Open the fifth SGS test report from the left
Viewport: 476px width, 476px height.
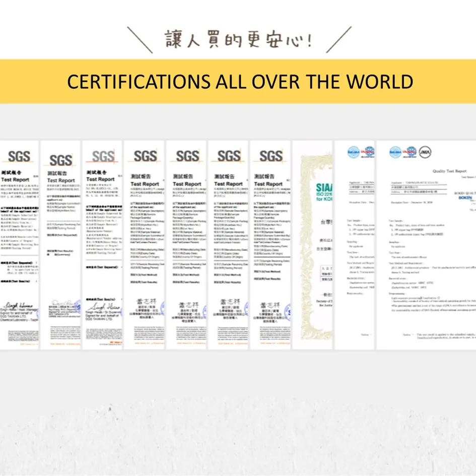pyautogui.click(x=186, y=245)
